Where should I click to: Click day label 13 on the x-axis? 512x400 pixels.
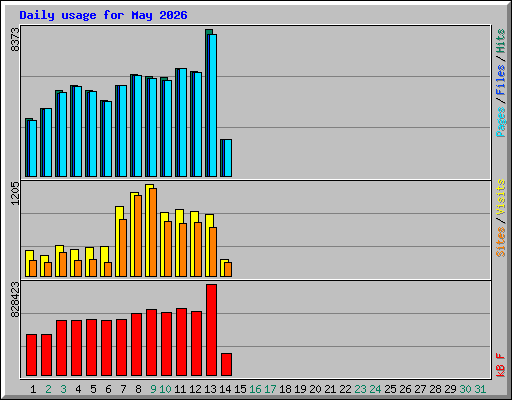click(x=210, y=389)
